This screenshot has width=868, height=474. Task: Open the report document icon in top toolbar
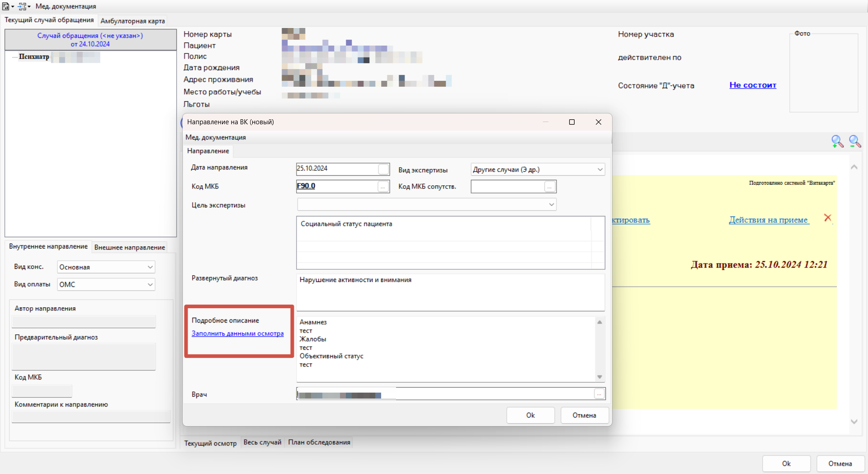[6, 6]
